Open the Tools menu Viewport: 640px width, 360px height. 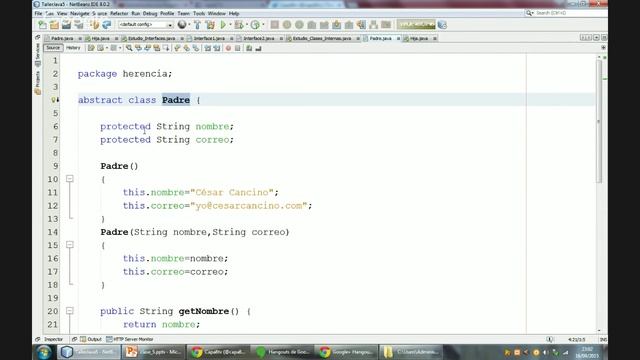[x=199, y=13]
